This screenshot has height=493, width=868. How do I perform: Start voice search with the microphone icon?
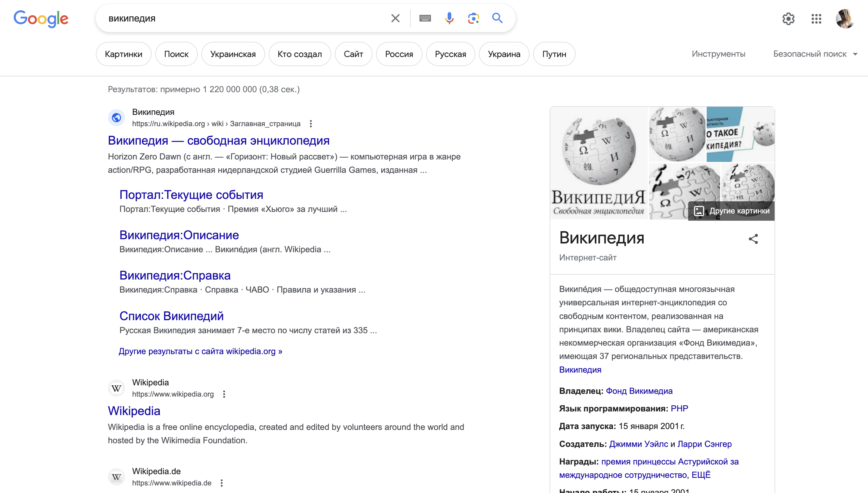click(x=449, y=18)
